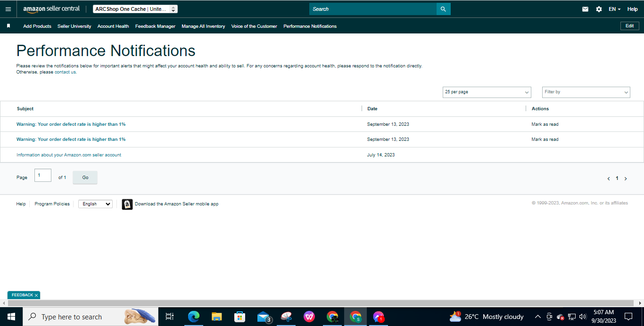
Task: Expand the Filter by dropdown
Action: pyautogui.click(x=586, y=92)
